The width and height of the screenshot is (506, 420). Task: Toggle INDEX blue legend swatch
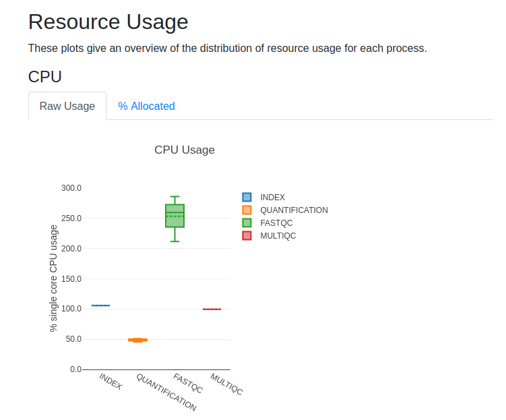(247, 198)
